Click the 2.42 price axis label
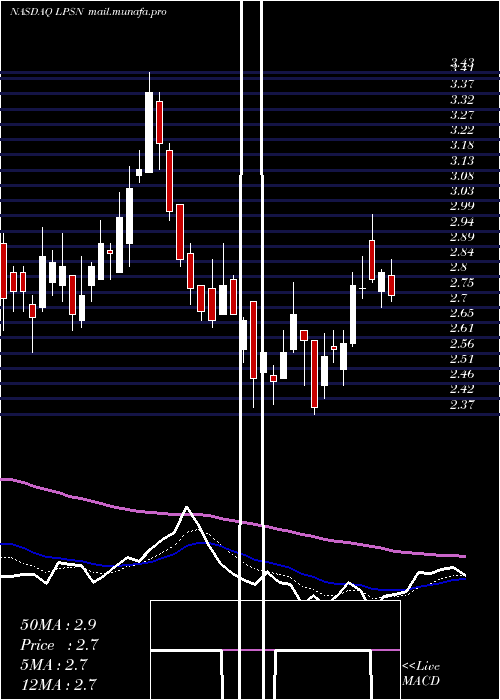500x700 pixels. click(x=462, y=389)
